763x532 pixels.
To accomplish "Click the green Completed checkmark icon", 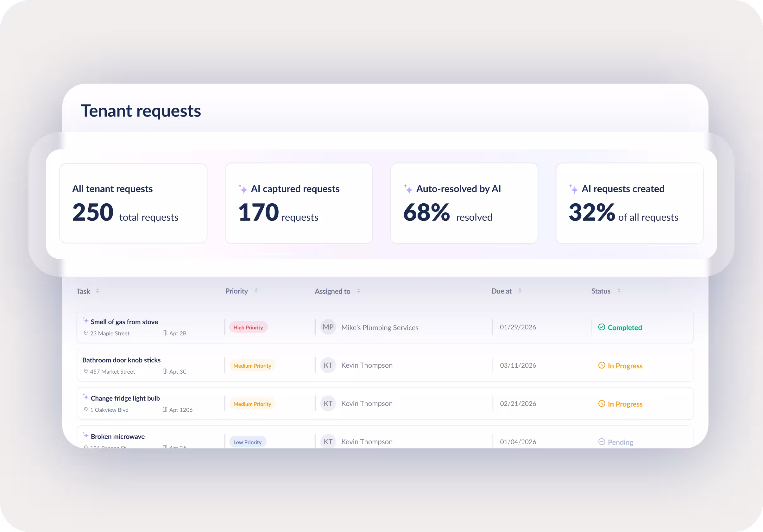I will pos(602,327).
